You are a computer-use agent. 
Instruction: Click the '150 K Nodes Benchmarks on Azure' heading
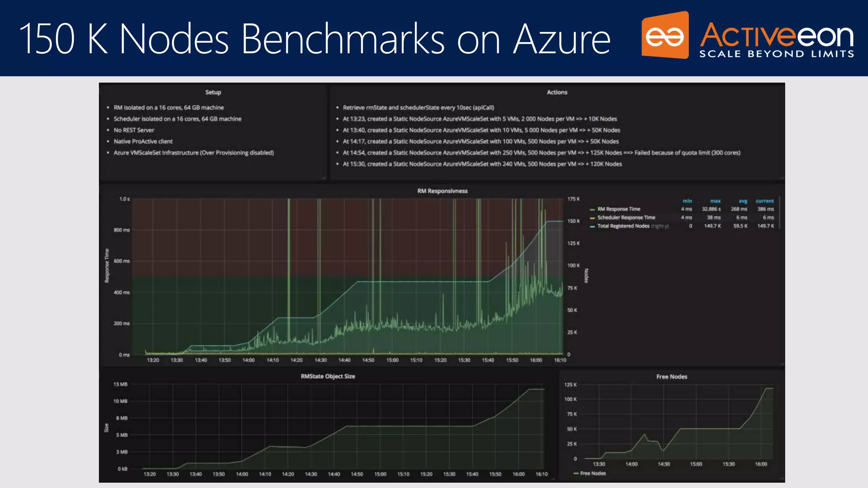tap(315, 39)
